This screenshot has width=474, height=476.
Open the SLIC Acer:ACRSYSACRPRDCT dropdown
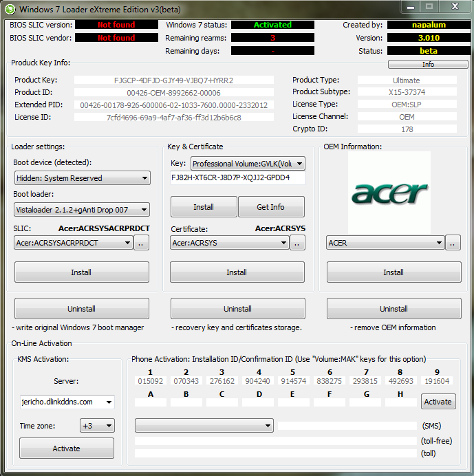click(x=74, y=243)
